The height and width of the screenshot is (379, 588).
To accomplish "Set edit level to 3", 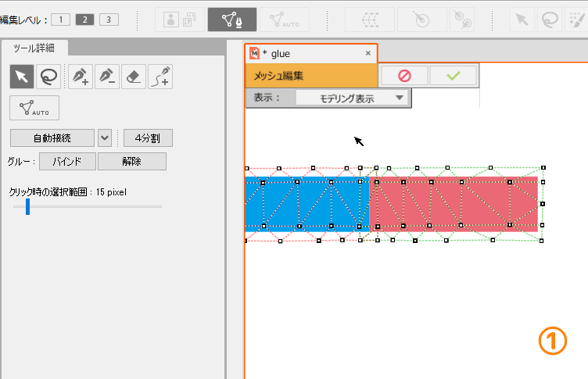I will 109,20.
